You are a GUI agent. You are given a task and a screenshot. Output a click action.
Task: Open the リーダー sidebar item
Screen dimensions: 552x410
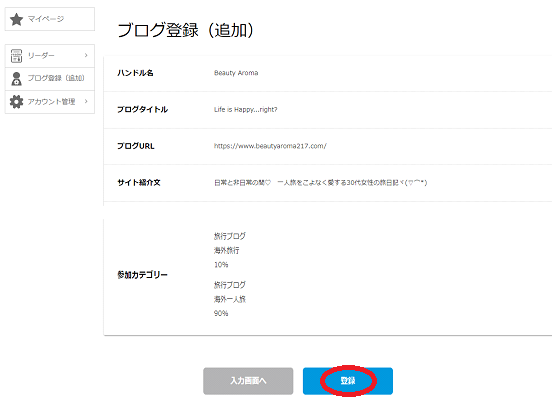(50, 56)
